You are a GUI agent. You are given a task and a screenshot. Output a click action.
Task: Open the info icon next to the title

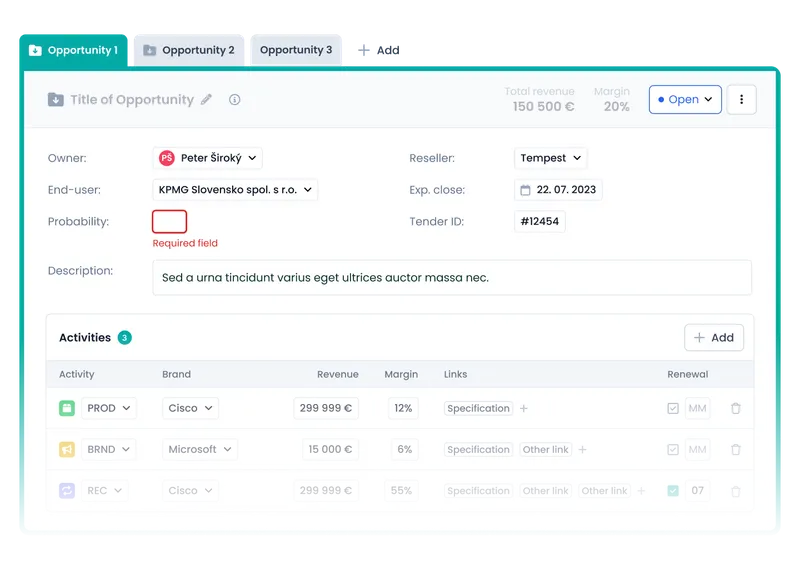click(x=235, y=100)
